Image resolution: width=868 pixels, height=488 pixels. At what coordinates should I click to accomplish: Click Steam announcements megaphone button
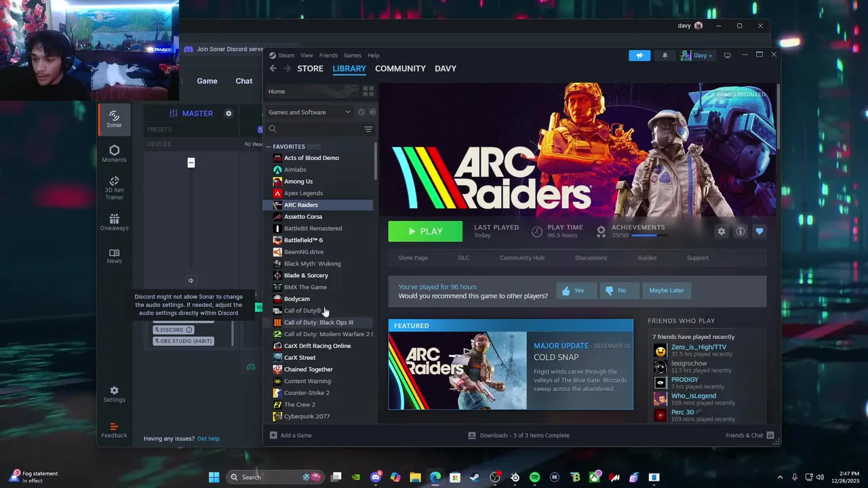[639, 56]
